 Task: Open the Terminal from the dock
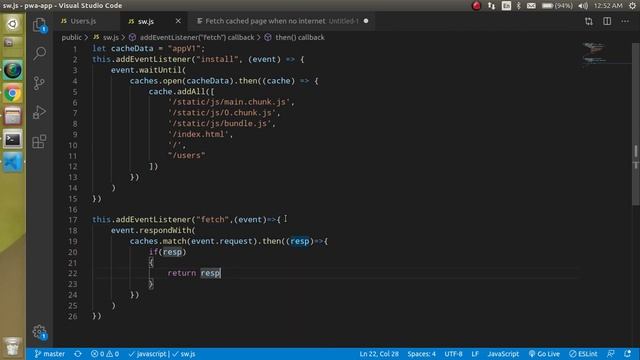point(12,140)
